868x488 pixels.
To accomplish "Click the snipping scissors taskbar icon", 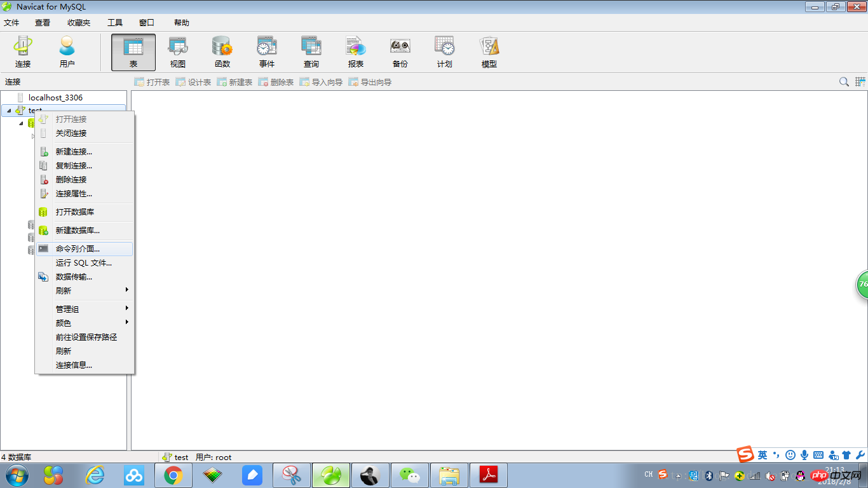I will point(292,475).
